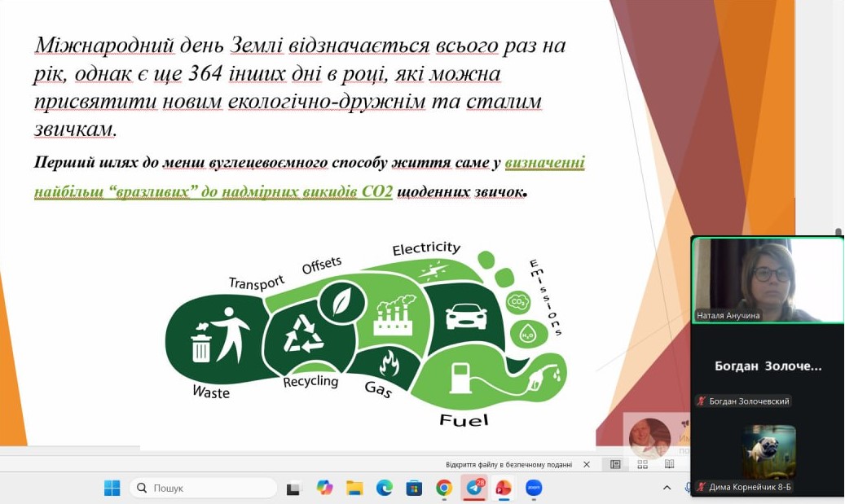The width and height of the screenshot is (845, 504).
Task: Launch Copilot from the taskbar
Action: click(x=324, y=488)
